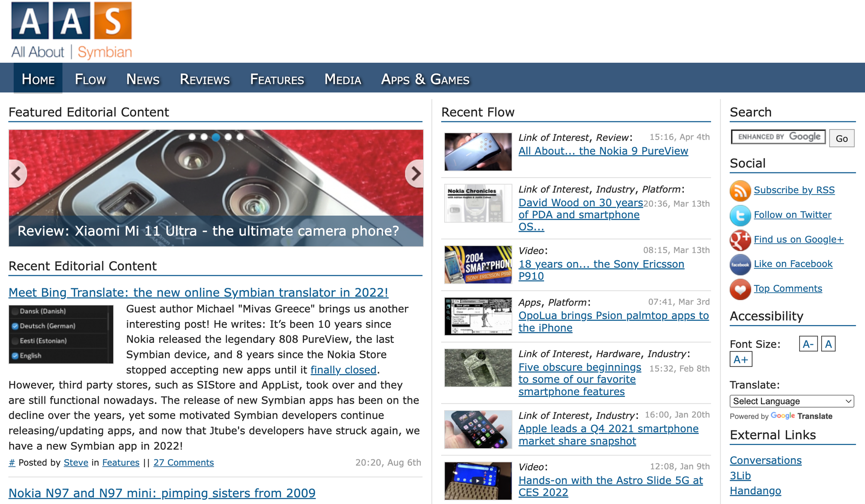Open the Flow menu item

(x=90, y=79)
